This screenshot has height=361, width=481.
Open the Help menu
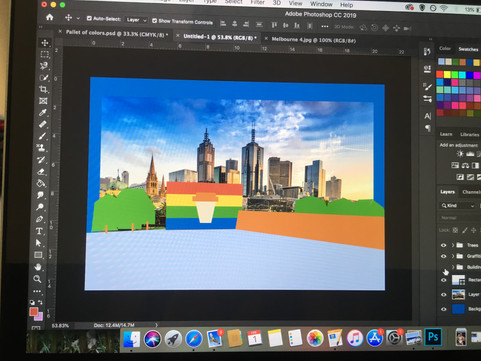point(346,5)
